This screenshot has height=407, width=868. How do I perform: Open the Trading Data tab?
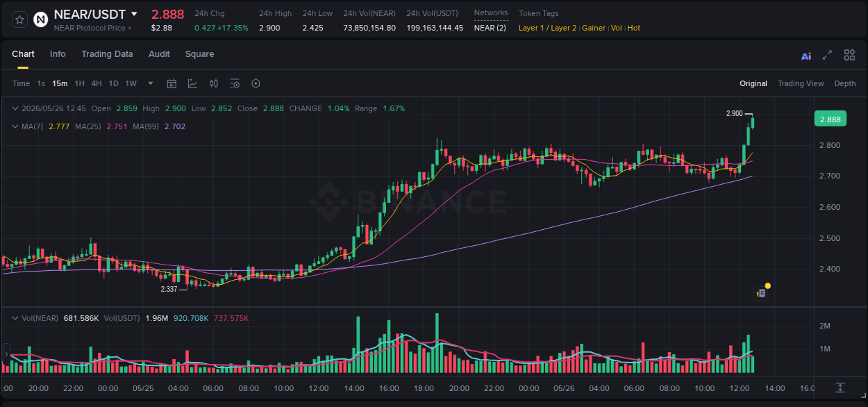tap(107, 54)
